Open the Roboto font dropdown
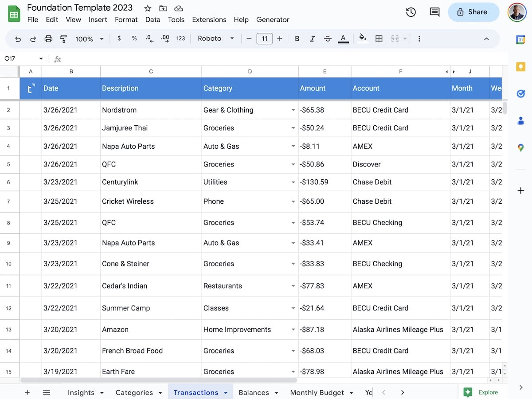 pyautogui.click(x=216, y=39)
